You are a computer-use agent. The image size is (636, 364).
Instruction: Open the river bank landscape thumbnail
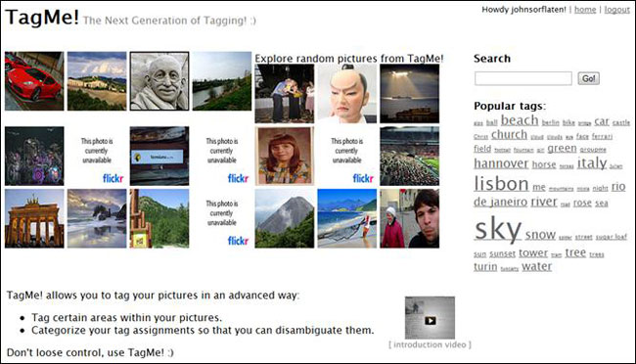tap(222, 81)
